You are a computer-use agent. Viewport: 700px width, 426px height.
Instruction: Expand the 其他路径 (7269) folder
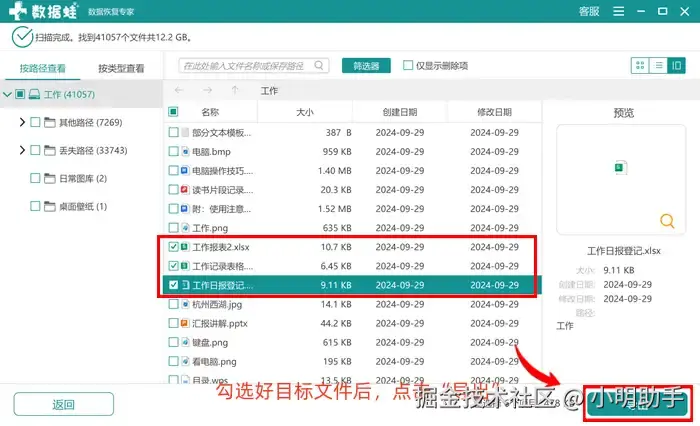22,122
